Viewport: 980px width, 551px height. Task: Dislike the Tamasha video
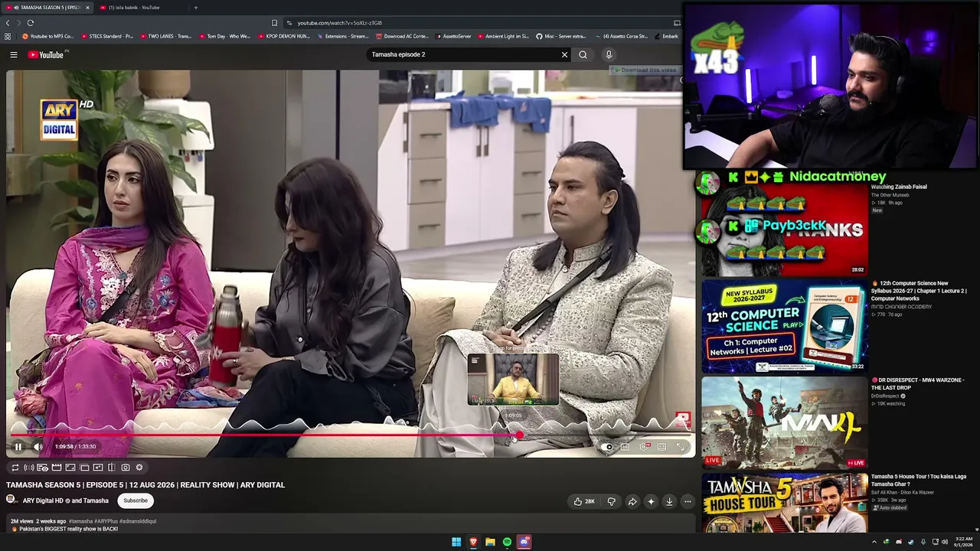point(611,502)
